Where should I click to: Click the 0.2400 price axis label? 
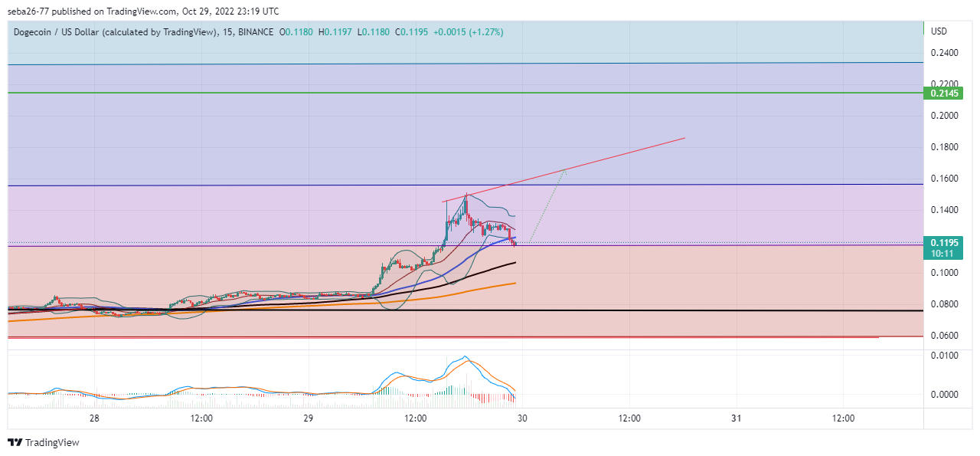(943, 53)
